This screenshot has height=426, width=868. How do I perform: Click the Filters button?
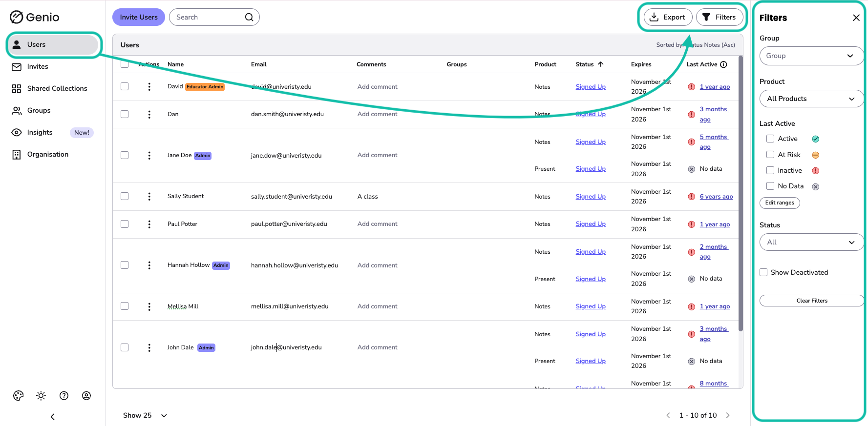(x=720, y=17)
